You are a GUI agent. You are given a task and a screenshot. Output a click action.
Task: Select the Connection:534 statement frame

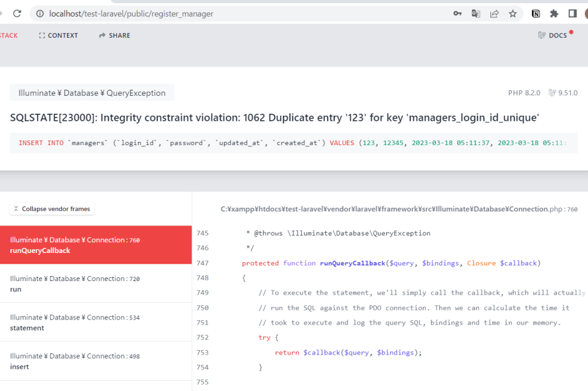point(96,322)
